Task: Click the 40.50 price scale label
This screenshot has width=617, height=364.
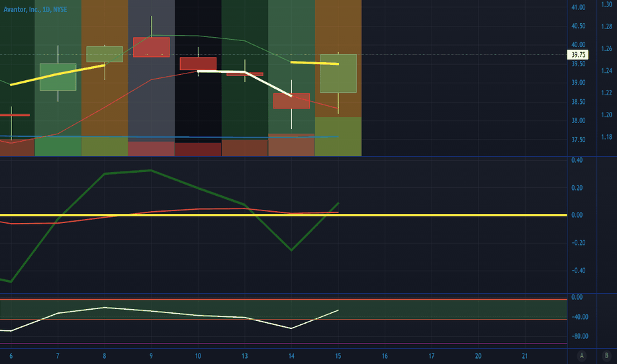Action: click(579, 26)
